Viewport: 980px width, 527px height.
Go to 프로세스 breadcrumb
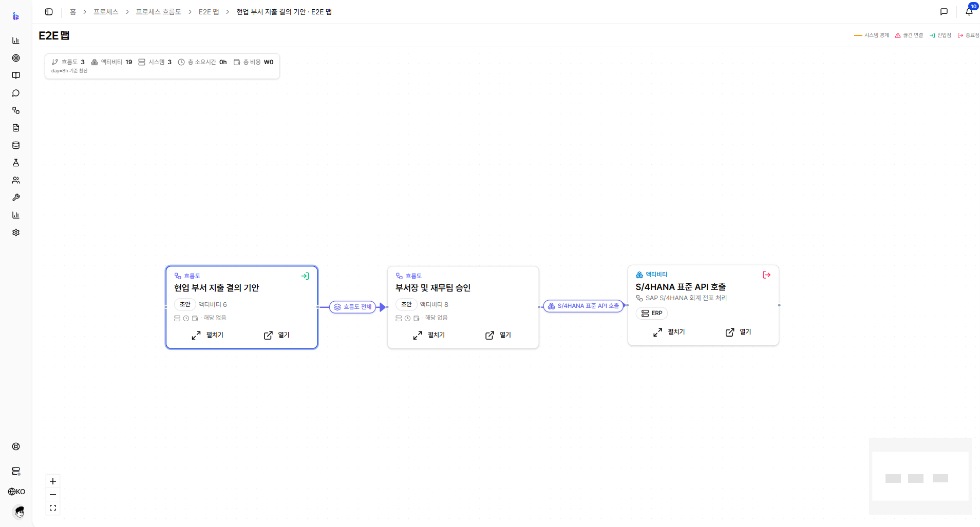point(106,12)
